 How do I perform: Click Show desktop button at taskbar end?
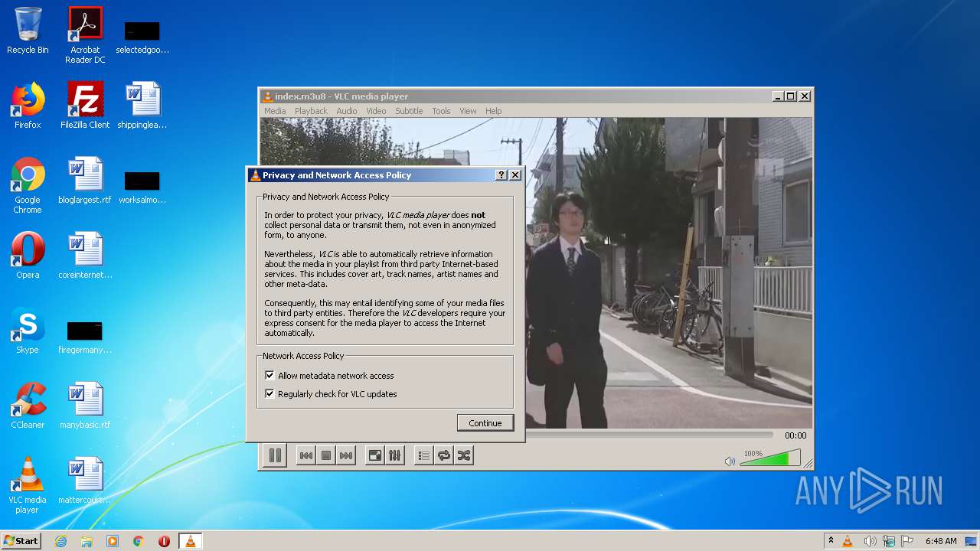coord(972,541)
